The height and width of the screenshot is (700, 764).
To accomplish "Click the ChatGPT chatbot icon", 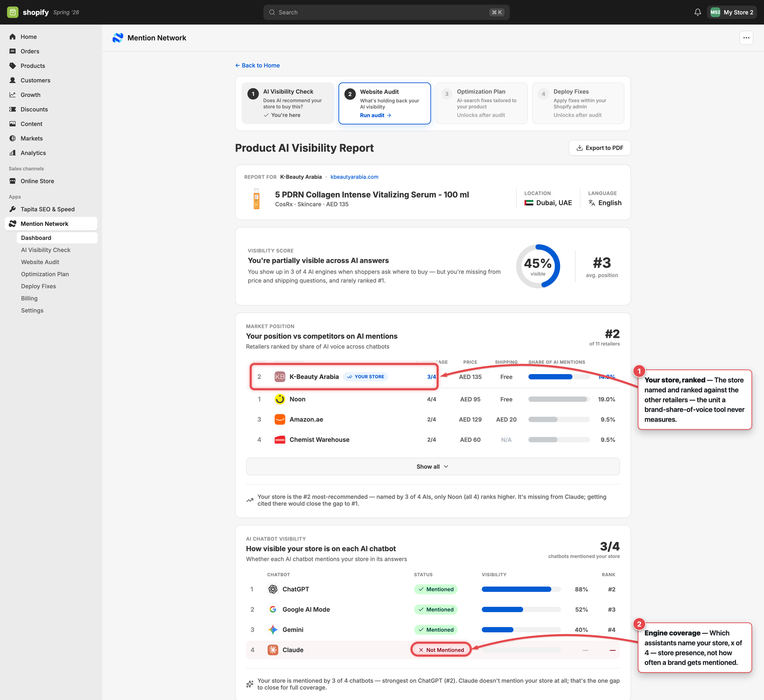I will [273, 589].
